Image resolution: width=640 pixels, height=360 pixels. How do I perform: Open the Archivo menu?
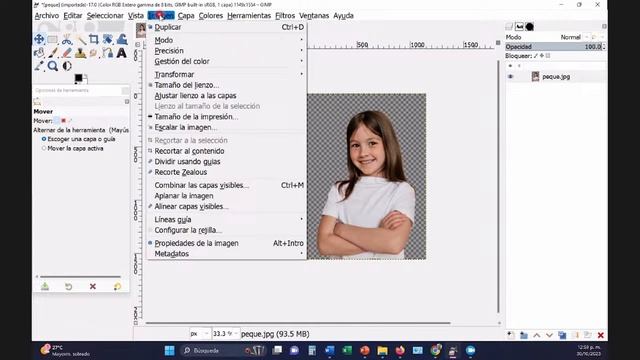[x=47, y=16]
